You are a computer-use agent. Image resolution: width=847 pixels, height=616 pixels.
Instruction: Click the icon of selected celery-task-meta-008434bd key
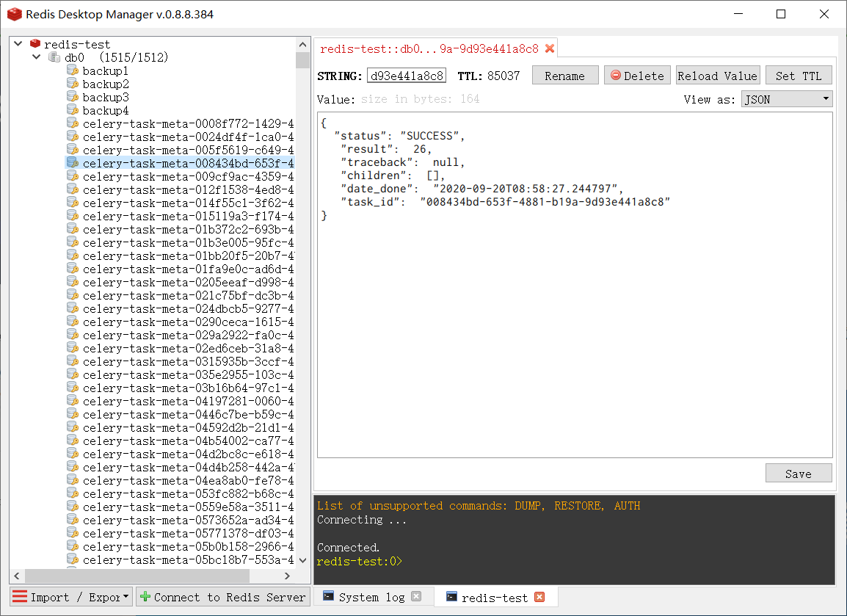coord(72,163)
